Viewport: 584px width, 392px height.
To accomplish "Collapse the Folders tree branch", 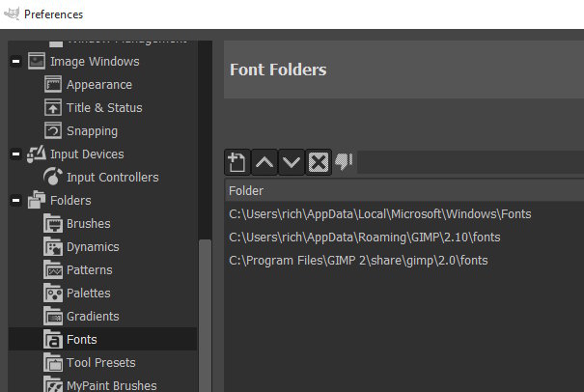I will [x=16, y=200].
